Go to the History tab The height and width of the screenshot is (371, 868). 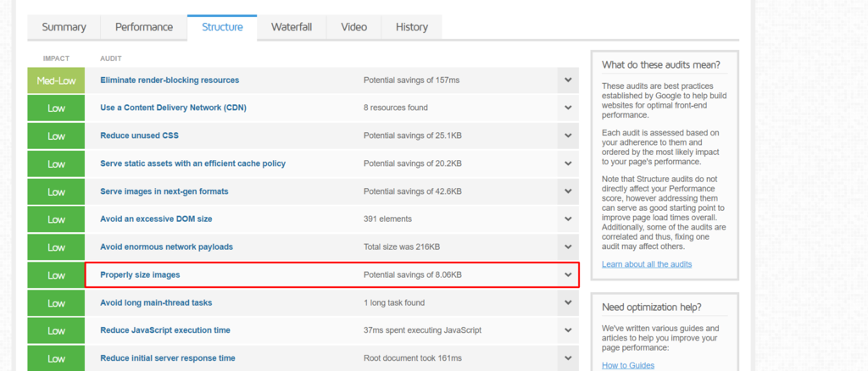pos(411,27)
